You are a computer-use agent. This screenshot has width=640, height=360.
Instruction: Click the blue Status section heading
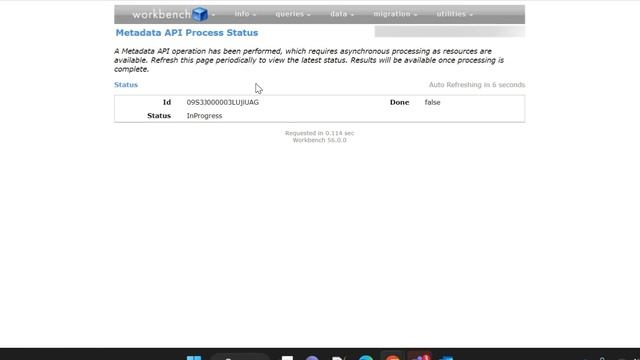126,85
